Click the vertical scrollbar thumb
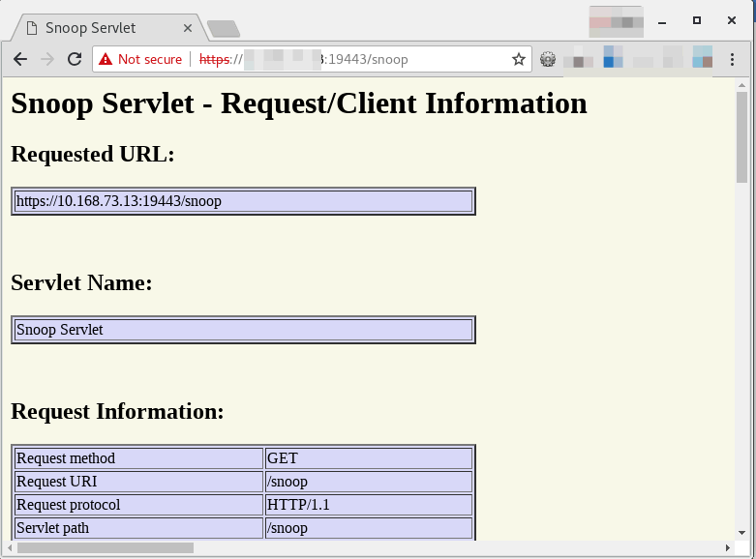Screen dimensions: 756x559 741,135
